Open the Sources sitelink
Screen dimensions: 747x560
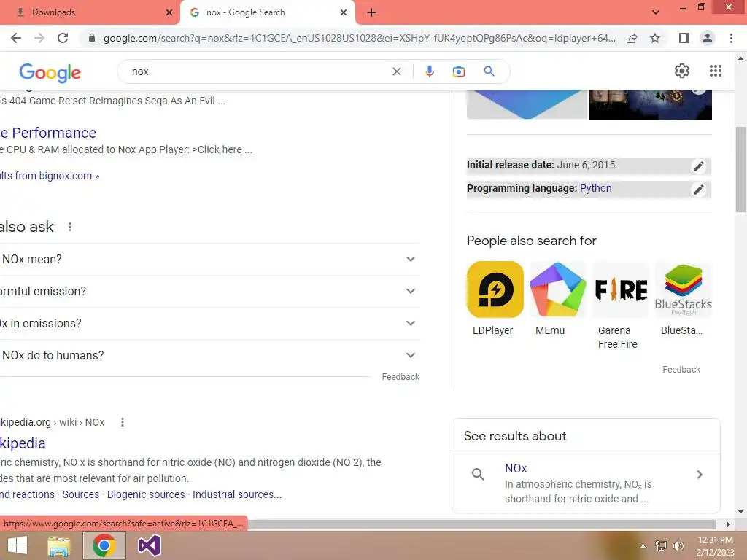click(x=80, y=494)
